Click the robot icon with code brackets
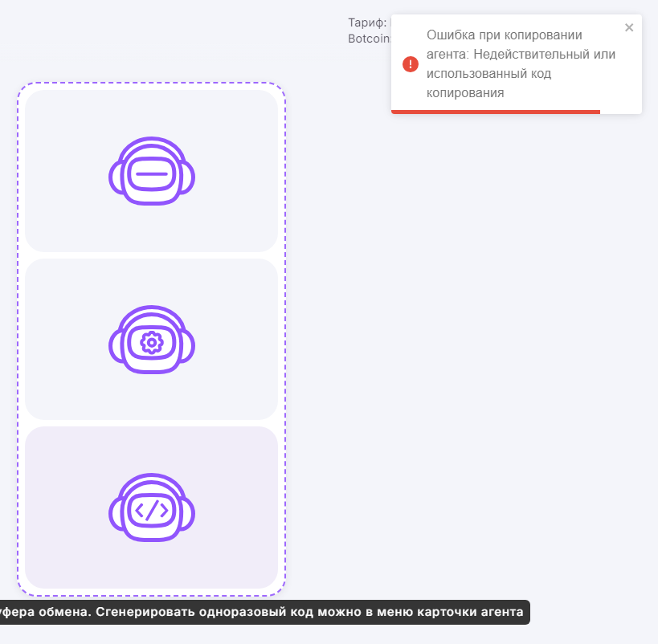 [152, 508]
